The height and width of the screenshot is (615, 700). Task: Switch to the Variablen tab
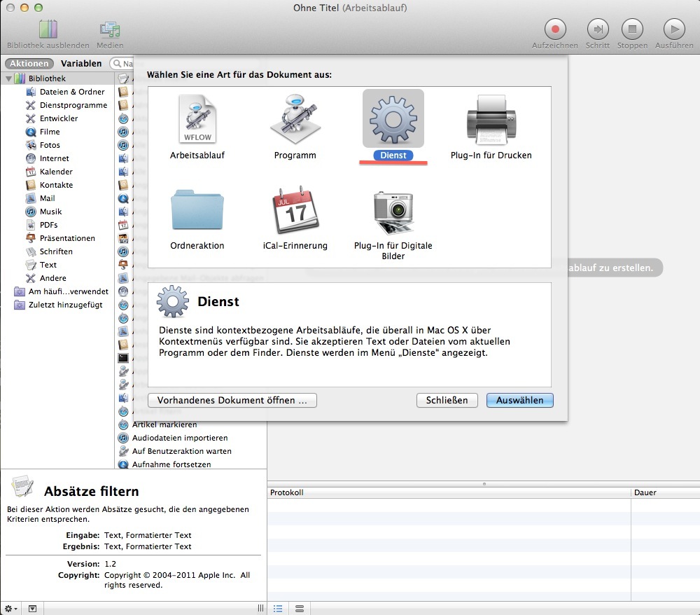(x=81, y=63)
